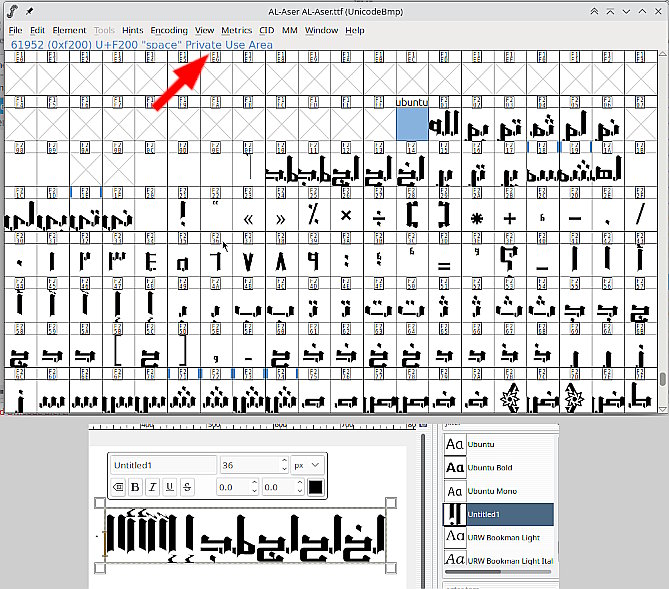
Task: Toggle italic formatting button
Action: (151, 487)
